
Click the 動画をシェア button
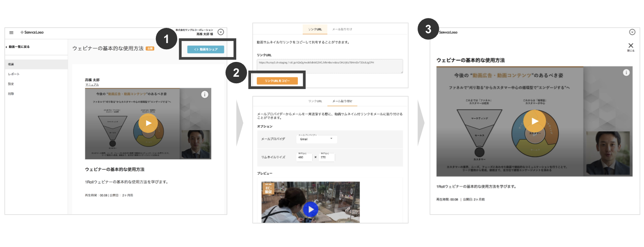pyautogui.click(x=206, y=49)
